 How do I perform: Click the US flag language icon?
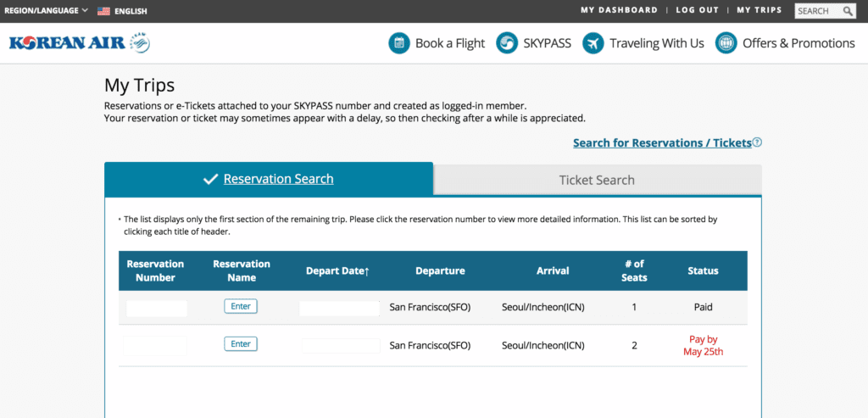tap(103, 10)
